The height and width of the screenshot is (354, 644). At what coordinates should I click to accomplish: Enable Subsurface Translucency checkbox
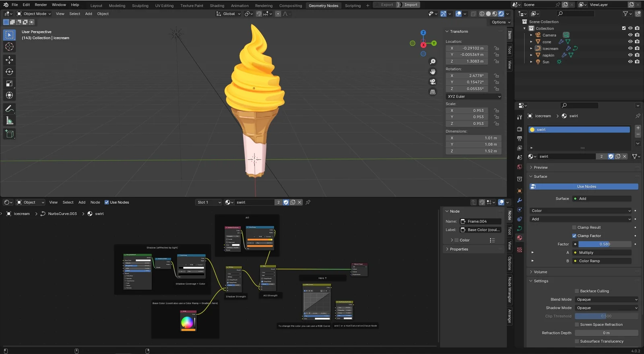coord(577,342)
